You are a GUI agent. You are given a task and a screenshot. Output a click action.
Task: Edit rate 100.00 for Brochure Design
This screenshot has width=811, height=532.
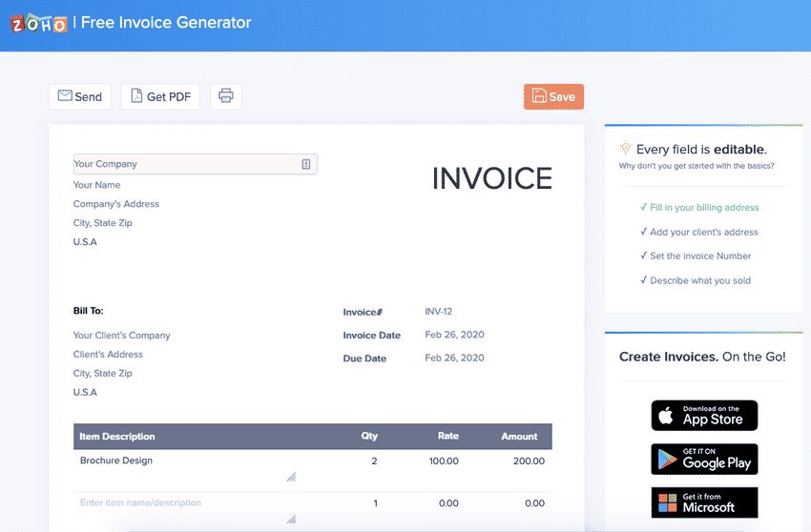point(444,460)
